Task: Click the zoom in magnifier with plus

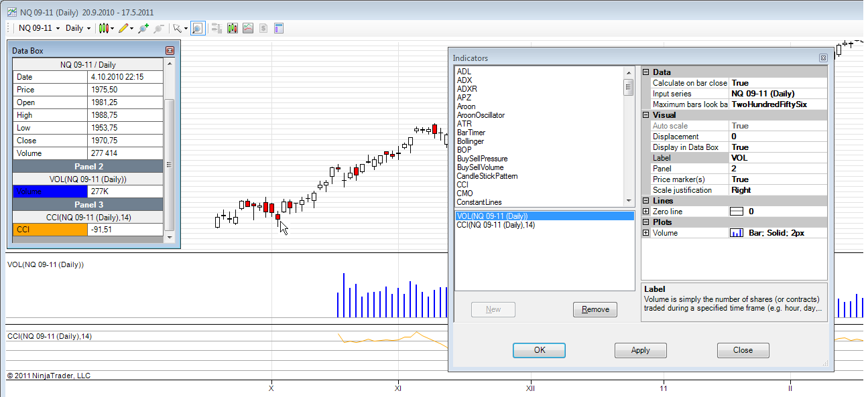Action: click(x=143, y=28)
